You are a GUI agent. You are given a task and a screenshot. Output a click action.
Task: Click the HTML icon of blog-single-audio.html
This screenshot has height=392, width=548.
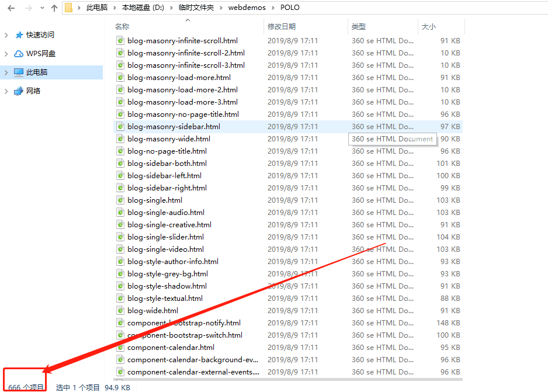(119, 212)
